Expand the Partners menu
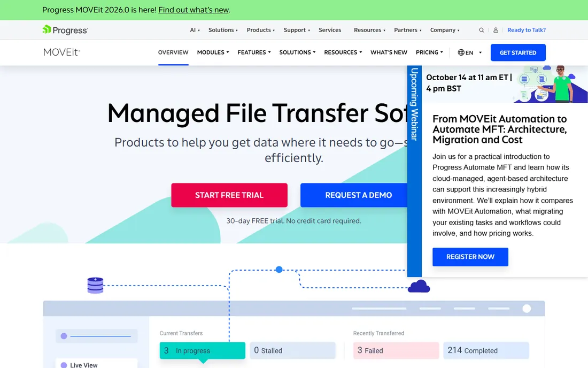The image size is (588, 368). 408,30
